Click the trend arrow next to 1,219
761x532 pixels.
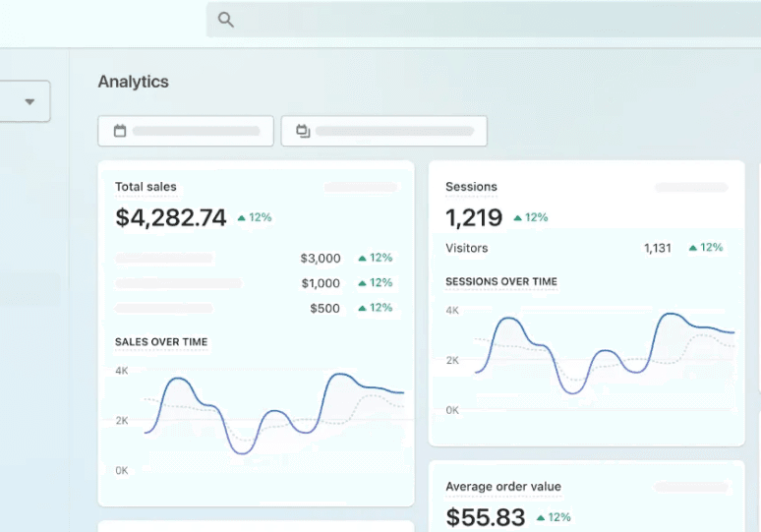(x=517, y=218)
